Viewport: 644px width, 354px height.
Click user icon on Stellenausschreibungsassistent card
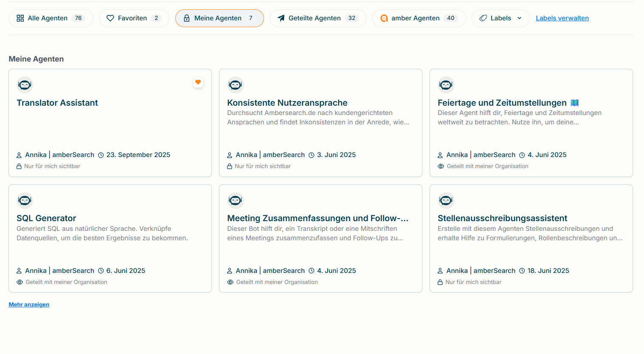pos(440,271)
